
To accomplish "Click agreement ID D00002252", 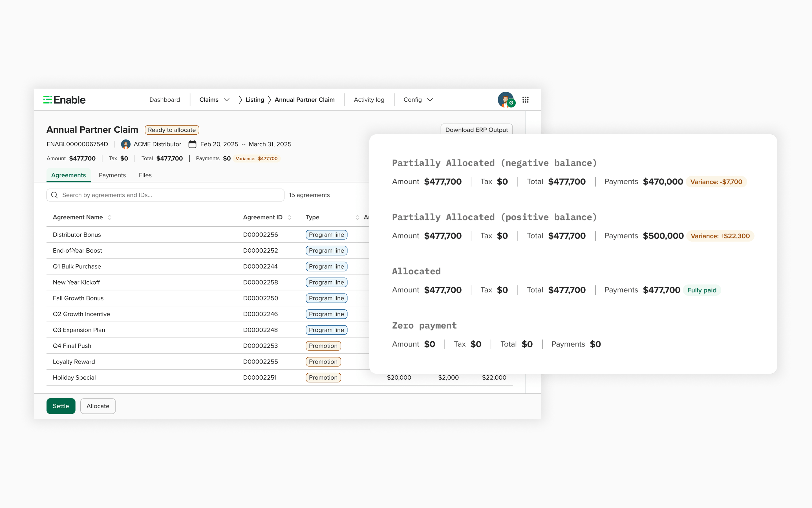I will tap(261, 250).
